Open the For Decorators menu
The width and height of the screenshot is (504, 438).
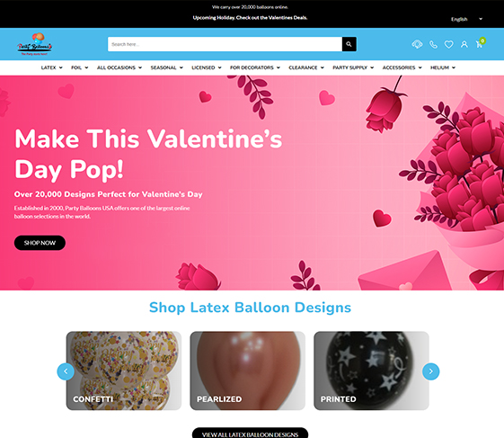click(255, 67)
